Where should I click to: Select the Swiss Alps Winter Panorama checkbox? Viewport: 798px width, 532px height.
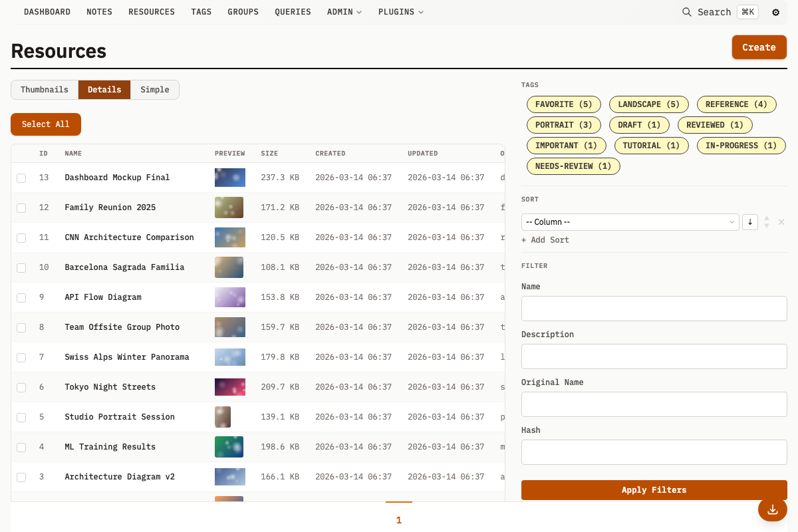(21, 357)
